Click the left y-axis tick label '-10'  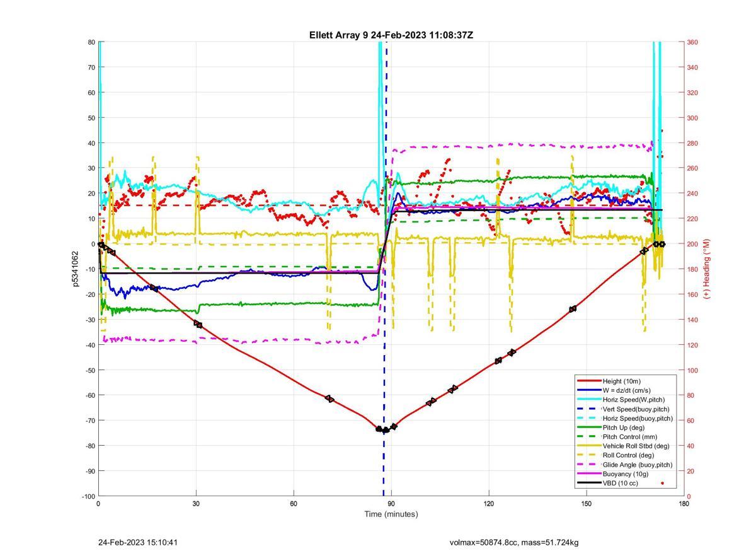coord(89,269)
